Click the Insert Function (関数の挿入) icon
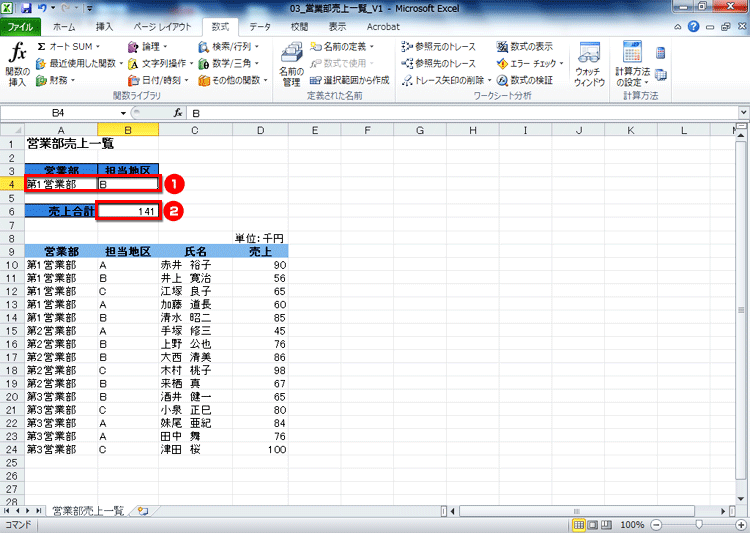The height and width of the screenshot is (533, 750). point(17,64)
